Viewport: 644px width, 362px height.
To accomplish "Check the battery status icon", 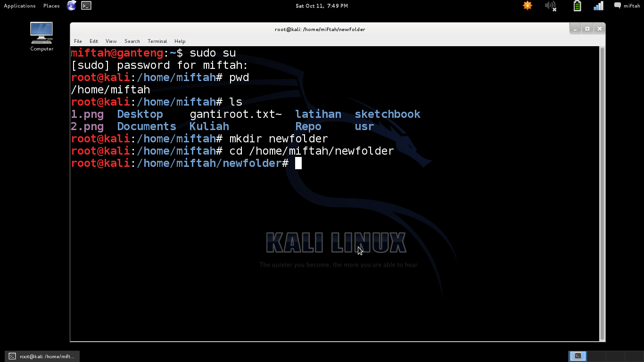I will pos(577,6).
